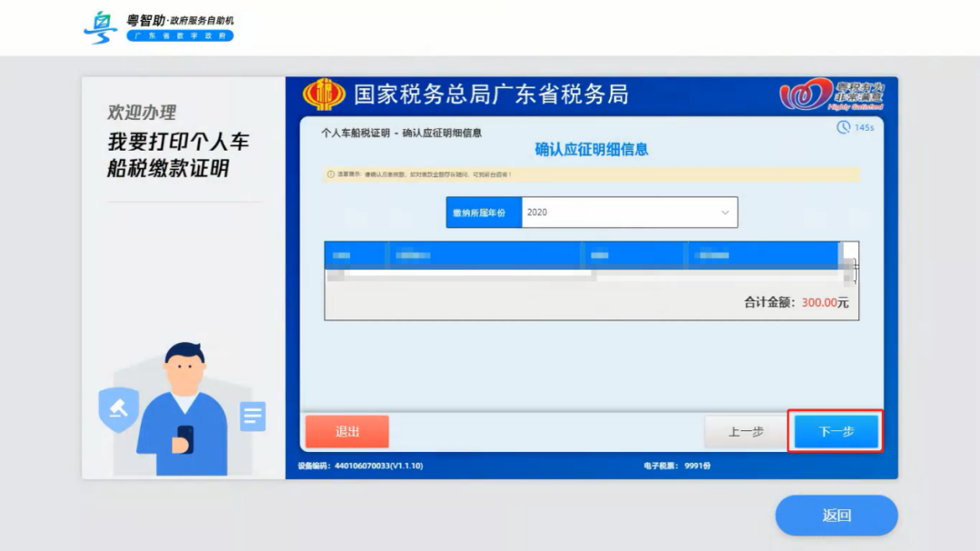Select the highlighted blue table header row
The width and height of the screenshot is (980, 551).
coord(581,253)
